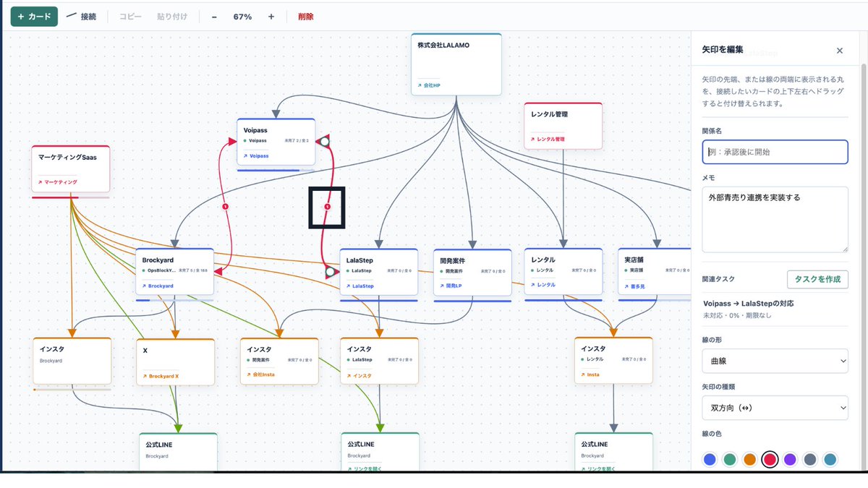Pick the teal line color swatch
The image size is (868, 488).
830,459
